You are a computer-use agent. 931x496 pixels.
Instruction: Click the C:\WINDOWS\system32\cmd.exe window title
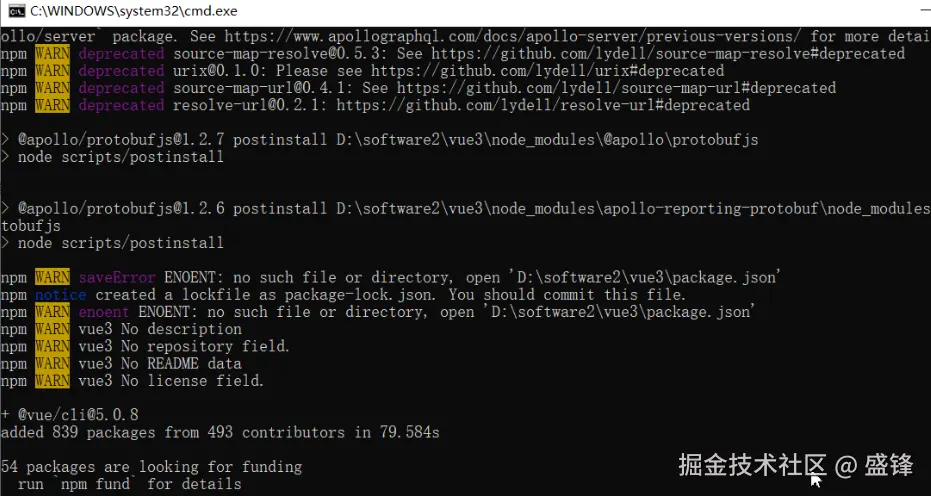(x=134, y=11)
